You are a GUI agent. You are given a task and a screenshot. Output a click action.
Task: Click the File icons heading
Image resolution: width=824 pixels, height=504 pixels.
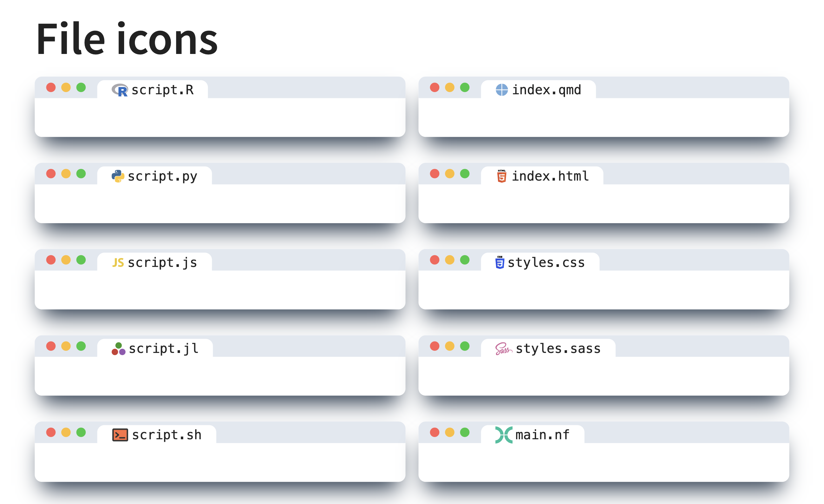[127, 38]
